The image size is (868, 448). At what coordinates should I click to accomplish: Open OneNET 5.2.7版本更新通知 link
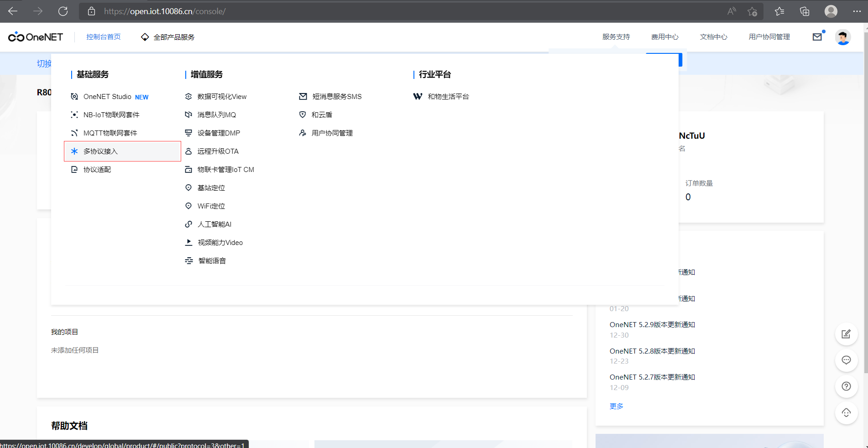pos(652,377)
